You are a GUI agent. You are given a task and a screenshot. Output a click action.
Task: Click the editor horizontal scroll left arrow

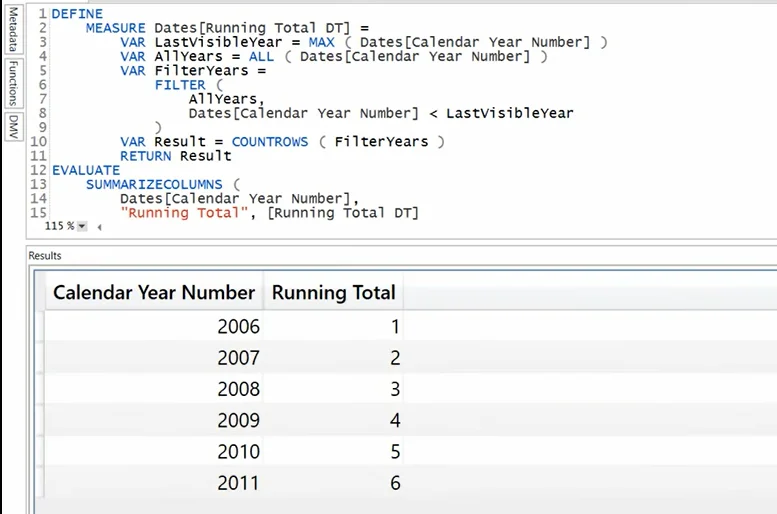99,227
